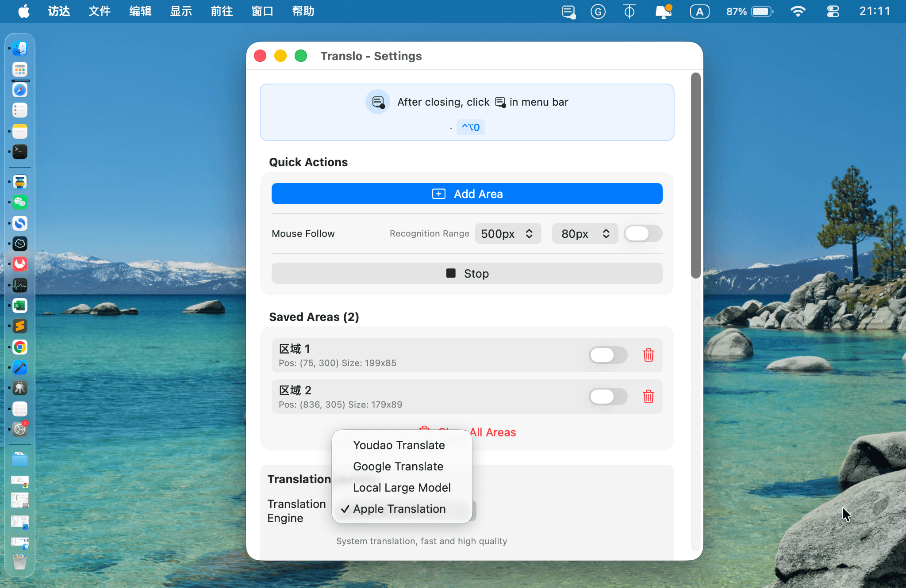Launch Safari from the Dock
906x588 pixels.
(x=20, y=90)
